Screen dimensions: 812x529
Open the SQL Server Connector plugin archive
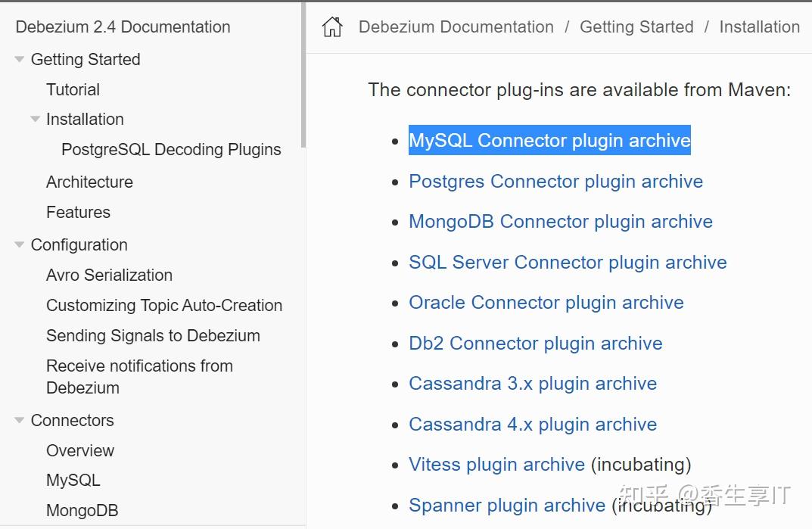(x=568, y=263)
